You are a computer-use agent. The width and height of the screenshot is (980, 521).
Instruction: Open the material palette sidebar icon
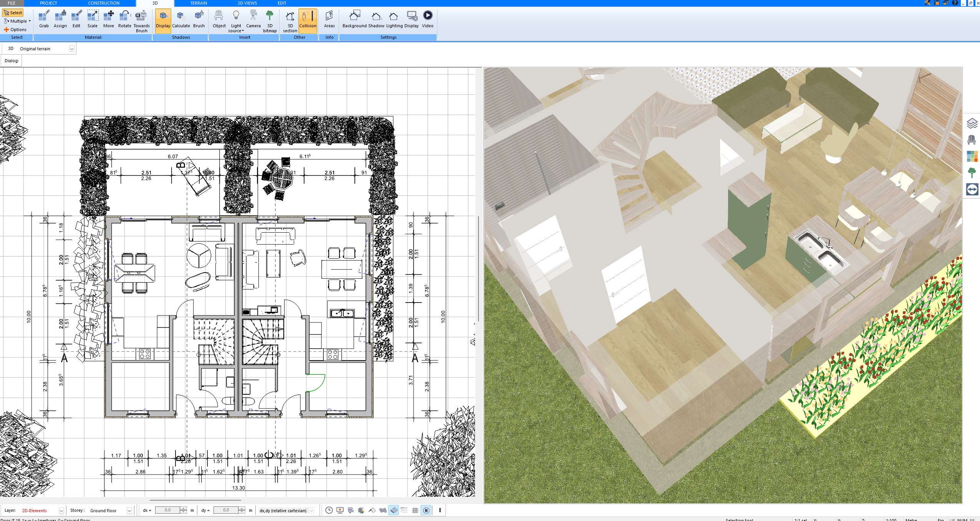pyautogui.click(x=972, y=156)
